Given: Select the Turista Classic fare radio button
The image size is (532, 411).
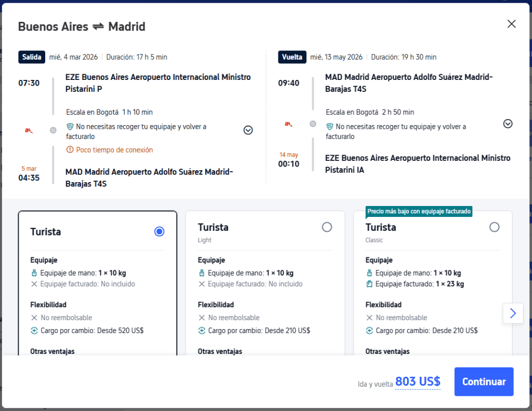Looking at the screenshot, I should pos(494,227).
